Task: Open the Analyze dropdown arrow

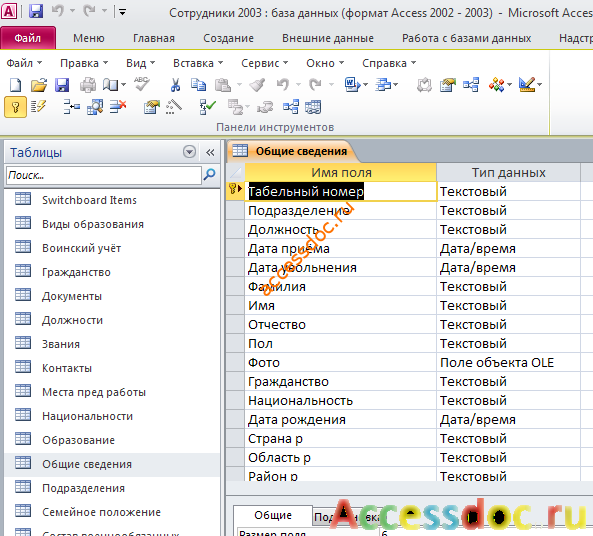Action: 396,85
